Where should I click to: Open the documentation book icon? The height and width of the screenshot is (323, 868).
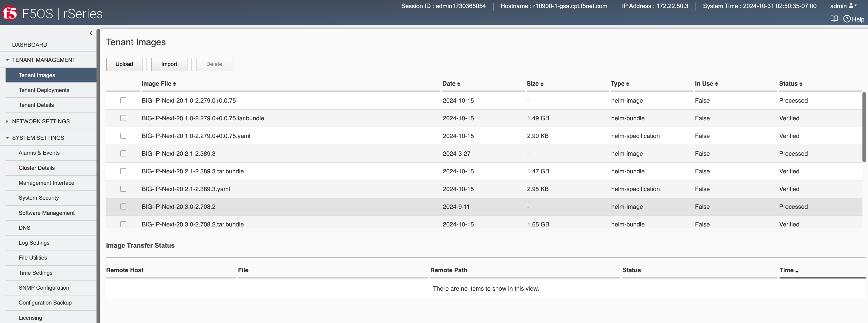834,19
